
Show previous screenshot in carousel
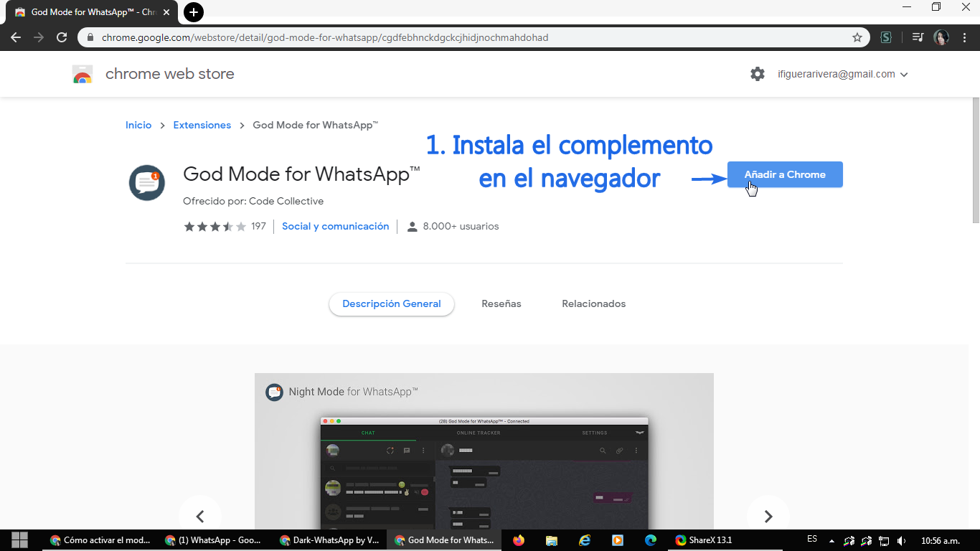click(200, 516)
